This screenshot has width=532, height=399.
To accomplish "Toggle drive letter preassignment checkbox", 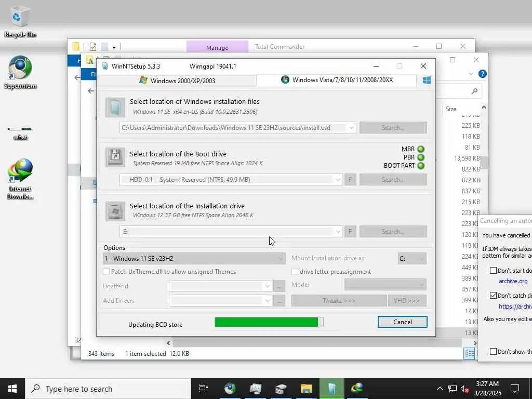I will click(295, 271).
